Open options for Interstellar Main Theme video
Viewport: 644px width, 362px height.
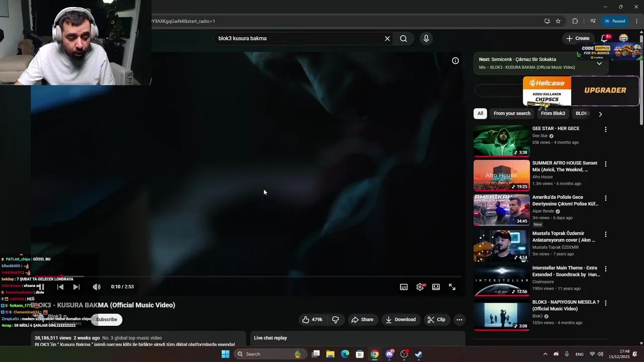(x=606, y=269)
